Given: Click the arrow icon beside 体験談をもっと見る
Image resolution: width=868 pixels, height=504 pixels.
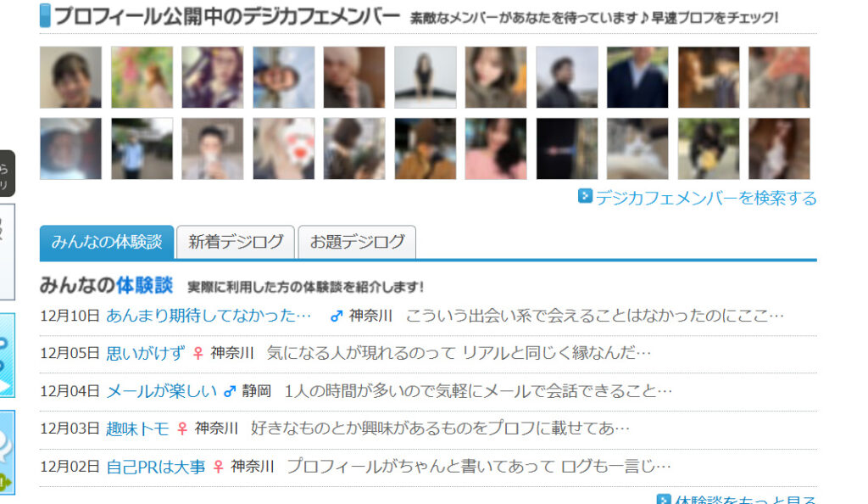Looking at the screenshot, I should click(x=663, y=500).
